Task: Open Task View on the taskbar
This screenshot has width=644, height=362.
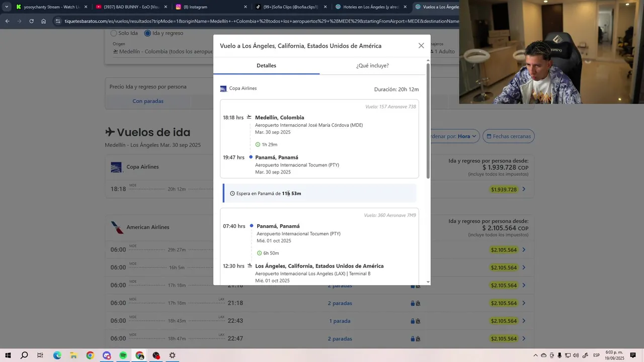Action: point(40,355)
